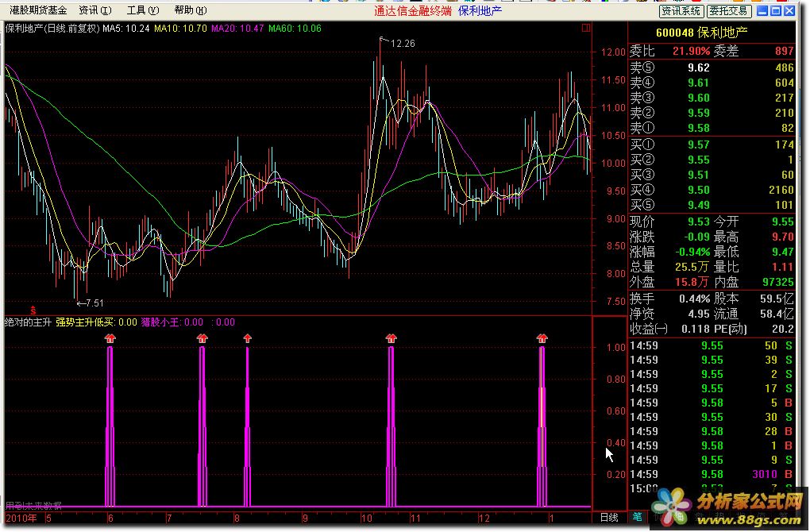Click the red buy arrow in mid-October

[391, 338]
